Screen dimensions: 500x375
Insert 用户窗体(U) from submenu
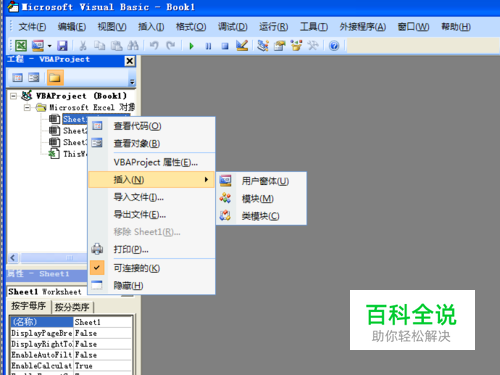(261, 181)
